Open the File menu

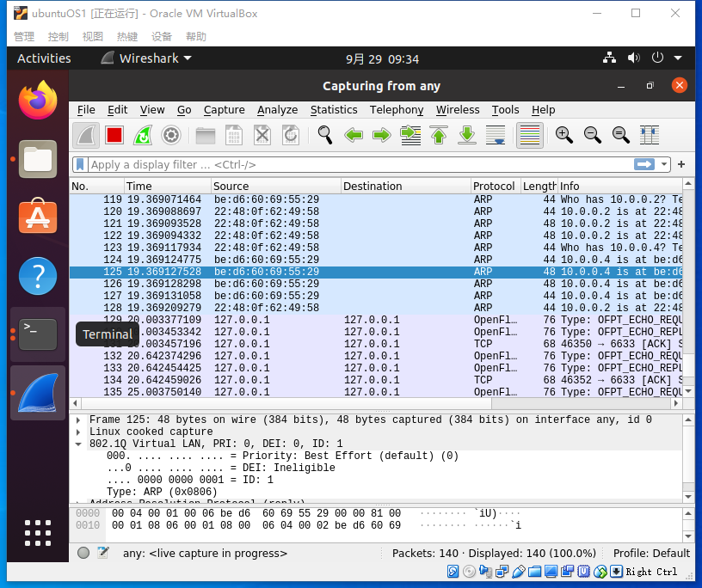(x=86, y=110)
